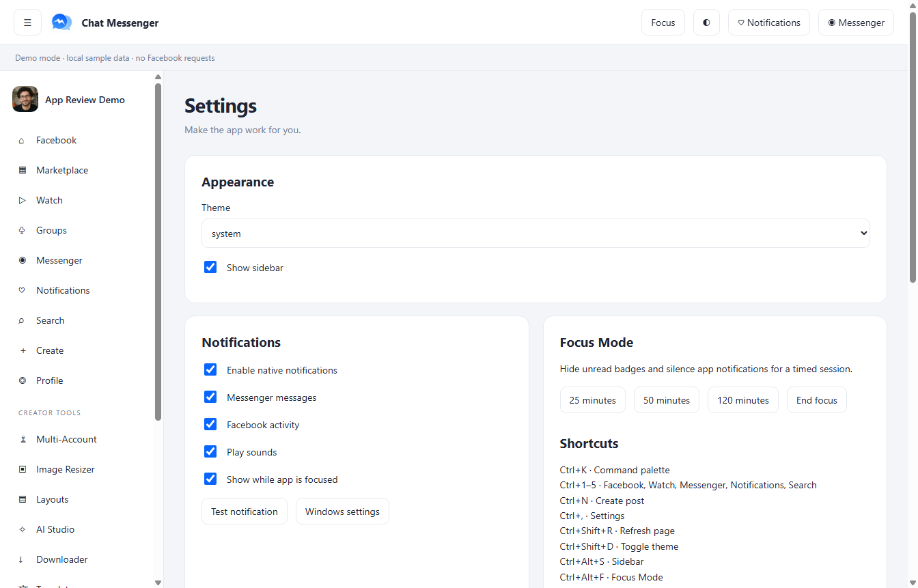Click the App Review Demo account name
This screenshot has width=918, height=588.
(x=85, y=100)
